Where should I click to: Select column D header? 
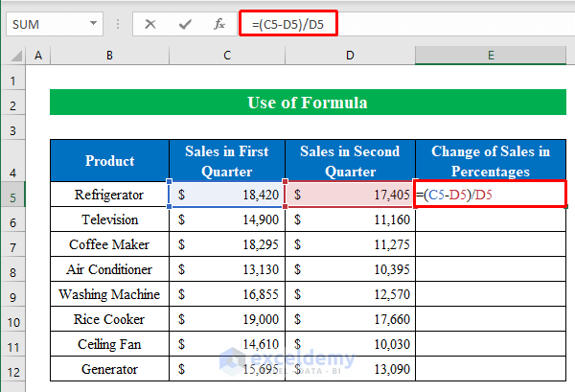point(351,57)
